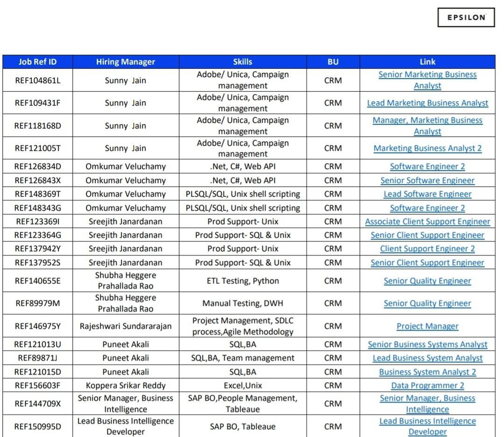Viewport: 504px width, 437px height.
Task: Click the Skills column header
Action: (x=242, y=62)
